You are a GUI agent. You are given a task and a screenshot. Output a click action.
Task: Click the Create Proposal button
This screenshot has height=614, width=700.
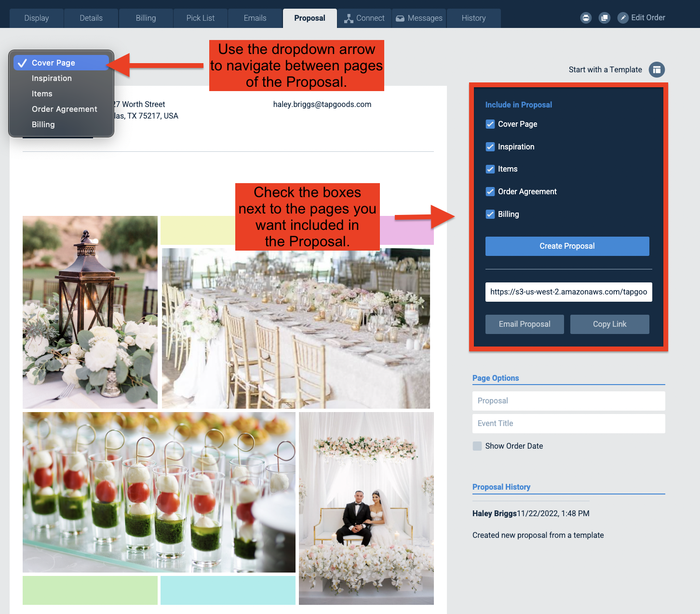pos(567,246)
